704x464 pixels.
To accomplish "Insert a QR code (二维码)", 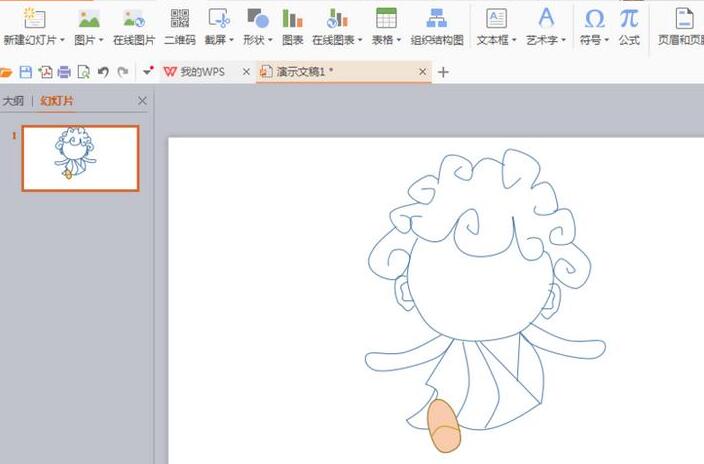I will pyautogui.click(x=180, y=27).
